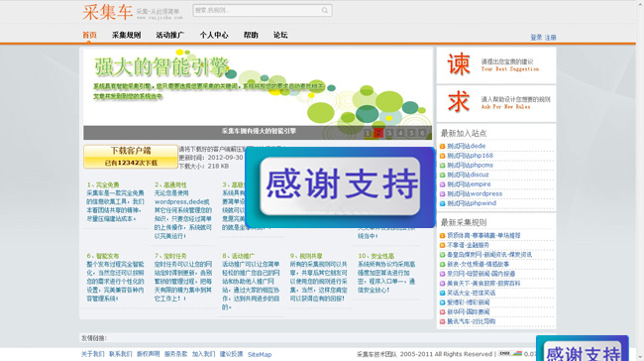
Task: Click the red 求 request icon
Action: pyautogui.click(x=459, y=101)
